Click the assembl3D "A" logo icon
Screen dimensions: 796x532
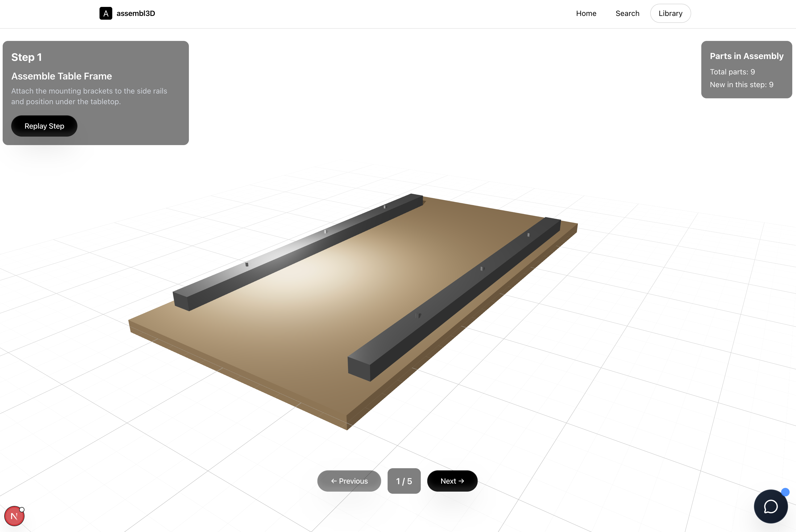[106, 13]
